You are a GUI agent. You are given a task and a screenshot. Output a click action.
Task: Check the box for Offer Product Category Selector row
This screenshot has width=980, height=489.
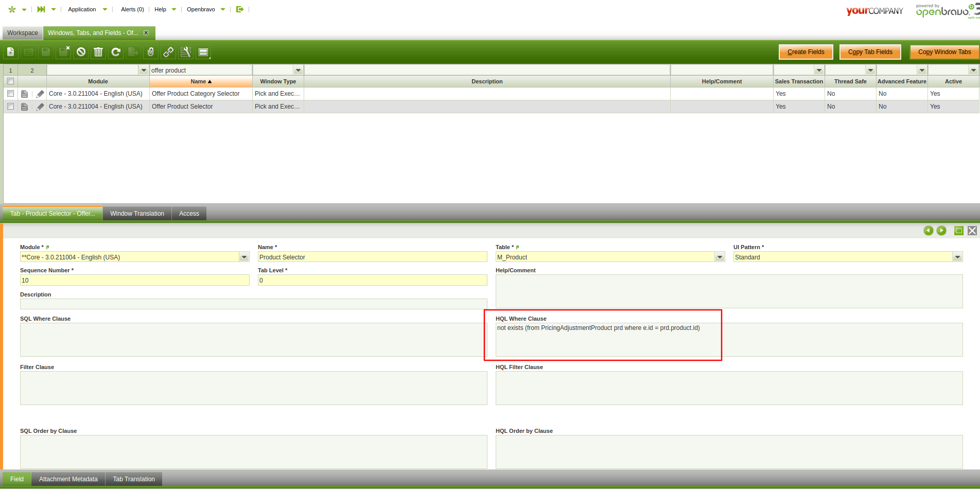(x=10, y=94)
